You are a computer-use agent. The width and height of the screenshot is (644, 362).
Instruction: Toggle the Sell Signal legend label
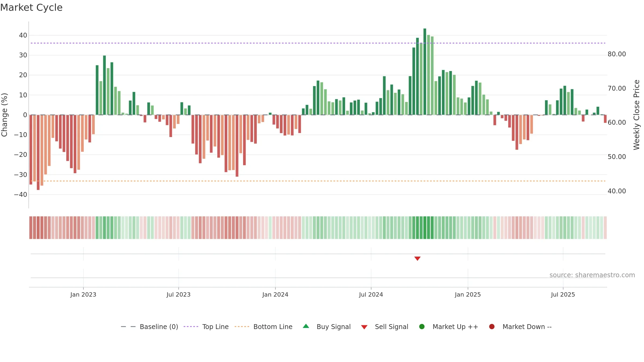(391, 327)
